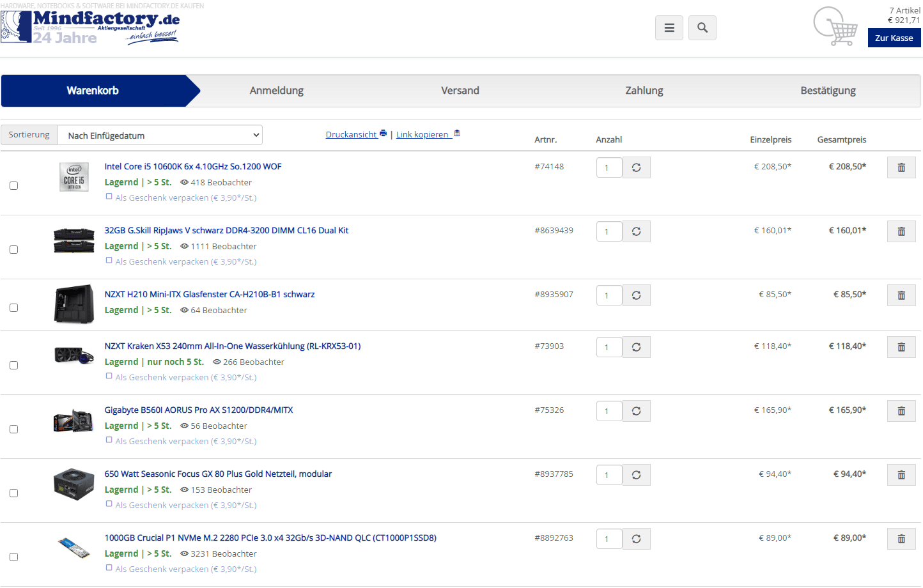Open the hamburger menu button

[x=669, y=27]
